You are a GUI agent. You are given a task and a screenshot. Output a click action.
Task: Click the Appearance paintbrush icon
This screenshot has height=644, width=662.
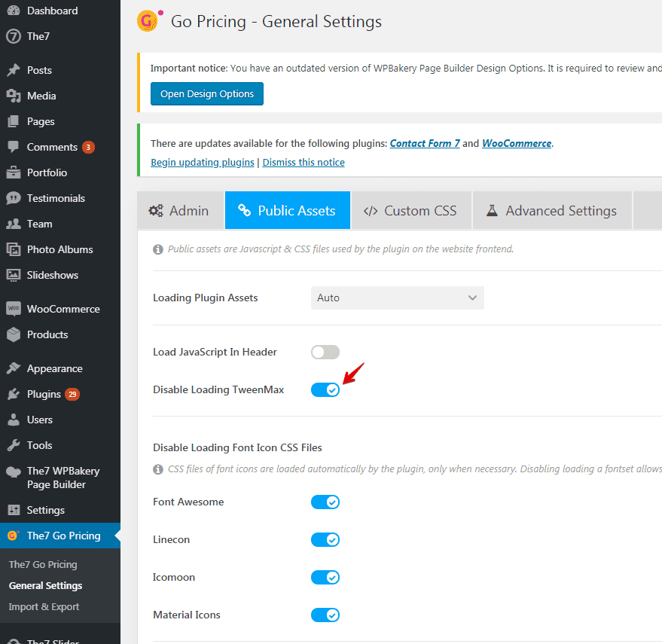coord(14,368)
